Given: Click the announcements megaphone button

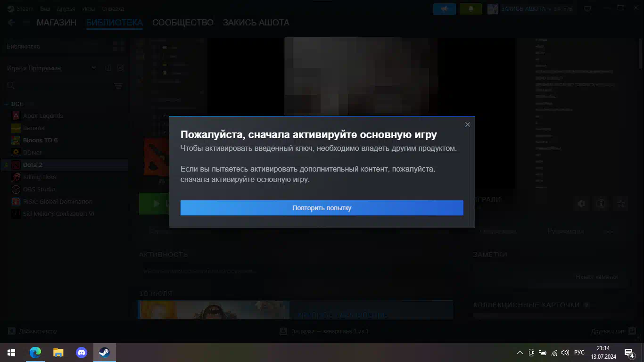Looking at the screenshot, I should [445, 9].
